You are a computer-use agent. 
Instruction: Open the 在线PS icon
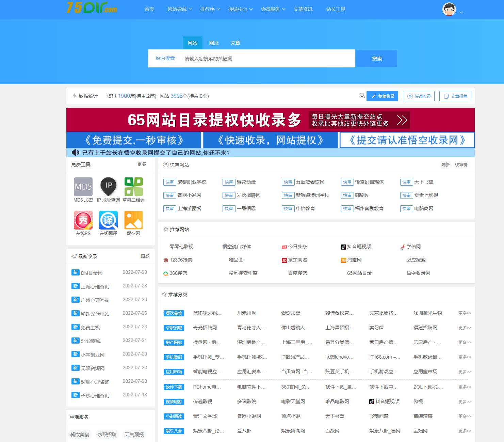click(x=83, y=220)
